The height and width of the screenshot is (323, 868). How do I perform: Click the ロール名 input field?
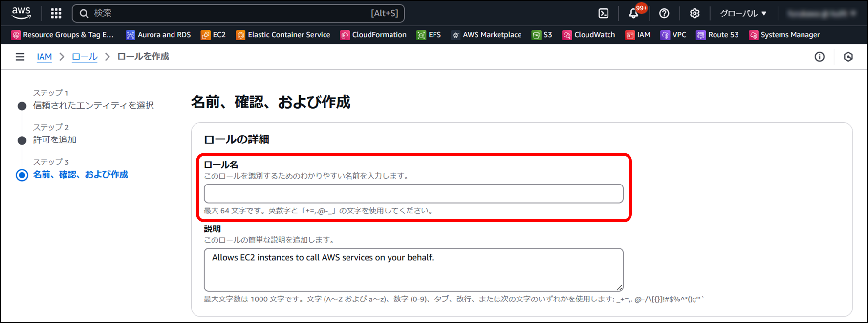pos(413,193)
